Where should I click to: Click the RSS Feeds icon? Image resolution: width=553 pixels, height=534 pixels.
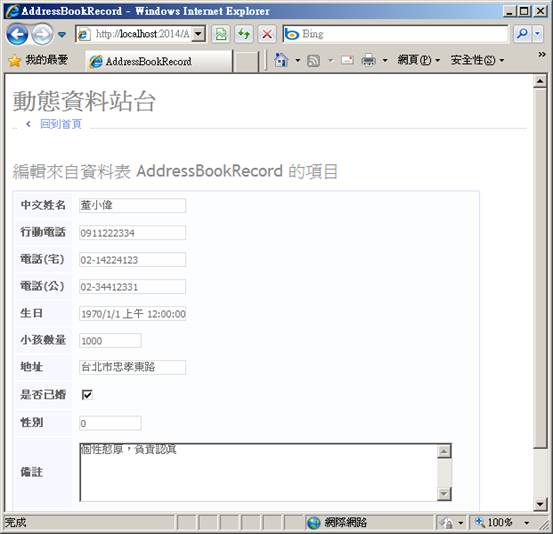click(314, 61)
